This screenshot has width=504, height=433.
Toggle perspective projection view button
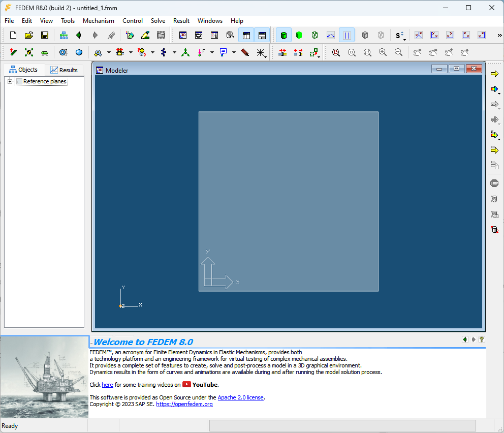point(331,35)
